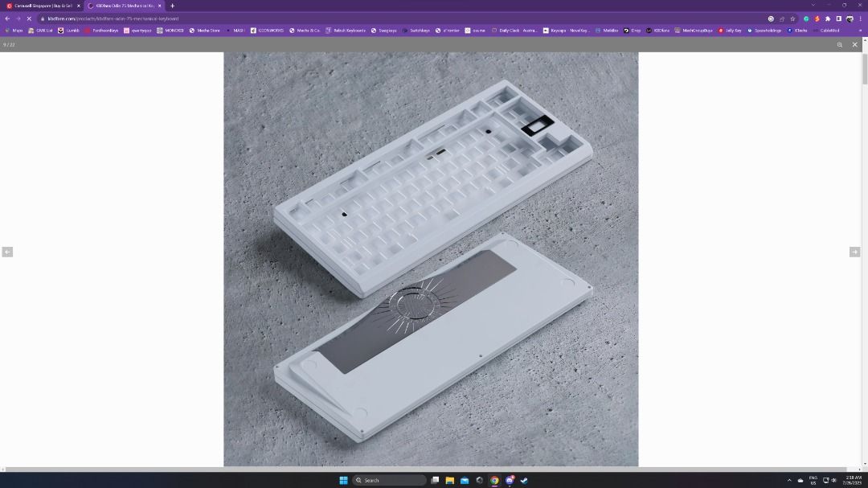Advance to the next product image
The image size is (868, 488).
855,252
